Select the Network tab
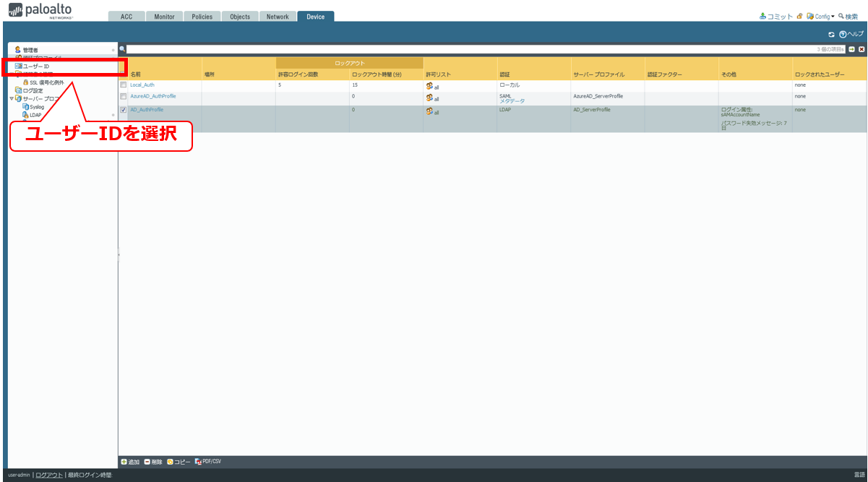Image resolution: width=868 pixels, height=482 pixels. (x=278, y=17)
